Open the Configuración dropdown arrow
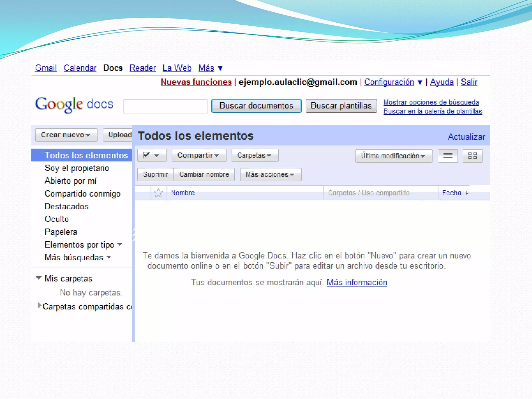Image resolution: width=532 pixels, height=399 pixels. click(x=420, y=83)
